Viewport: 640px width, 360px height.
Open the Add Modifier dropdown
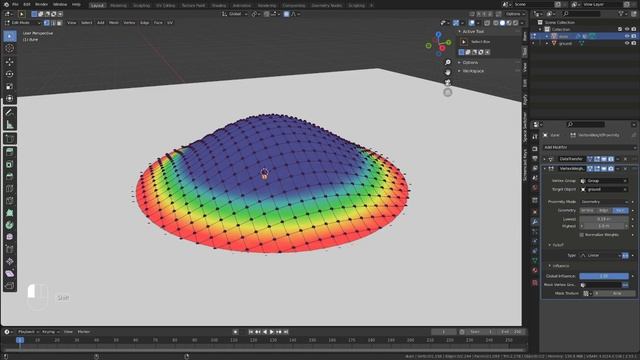click(589, 147)
